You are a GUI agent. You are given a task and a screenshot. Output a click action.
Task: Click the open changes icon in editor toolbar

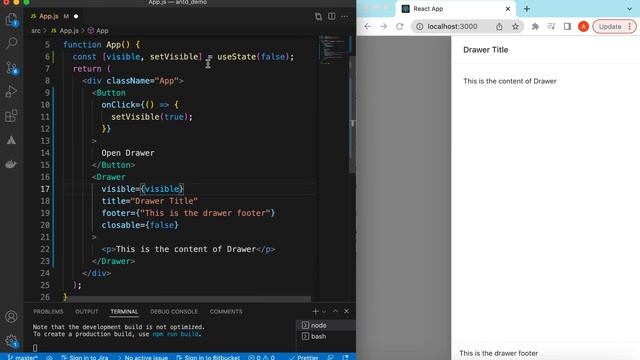click(318, 17)
